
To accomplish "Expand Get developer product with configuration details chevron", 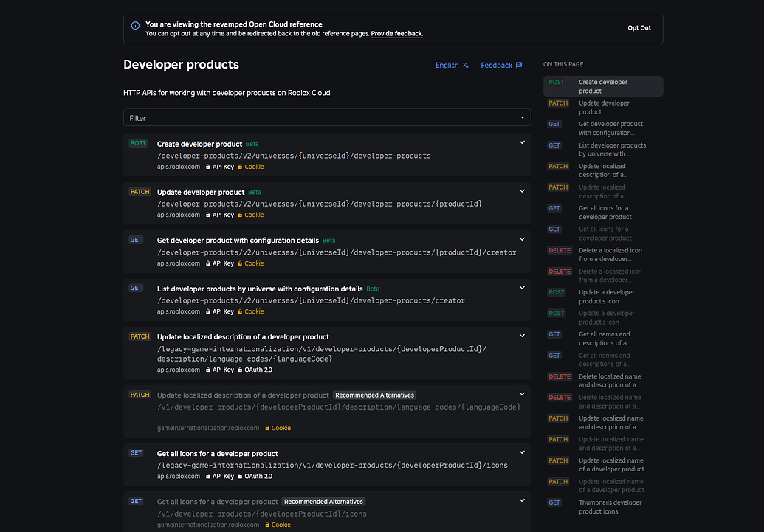I will (x=522, y=239).
